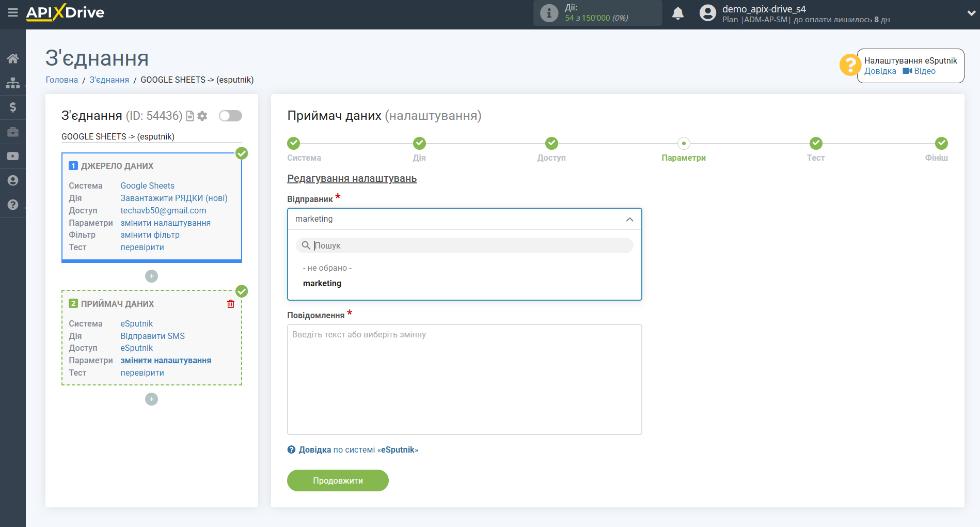
Task: Open the Завантажити РЯДКИ (нові) link
Action: pyautogui.click(x=174, y=198)
